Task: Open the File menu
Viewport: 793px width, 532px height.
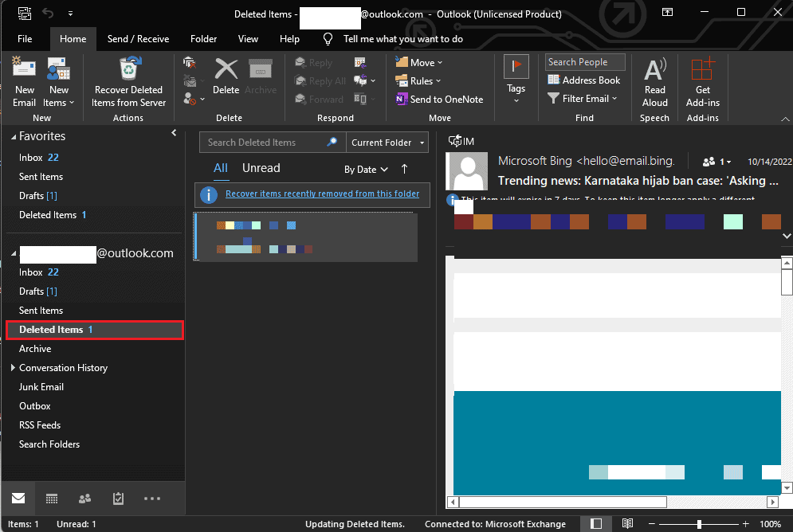Action: (25, 38)
